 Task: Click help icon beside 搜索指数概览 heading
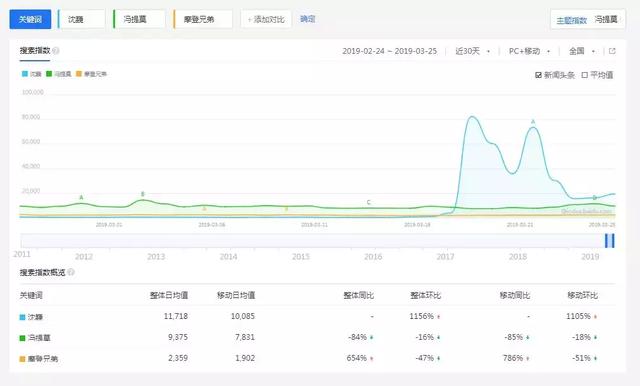coord(71,272)
